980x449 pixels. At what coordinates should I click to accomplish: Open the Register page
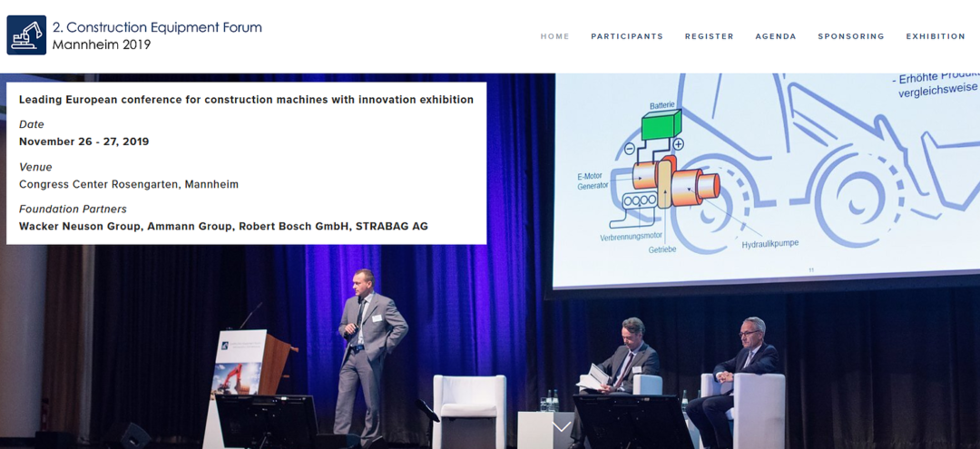pos(709,36)
